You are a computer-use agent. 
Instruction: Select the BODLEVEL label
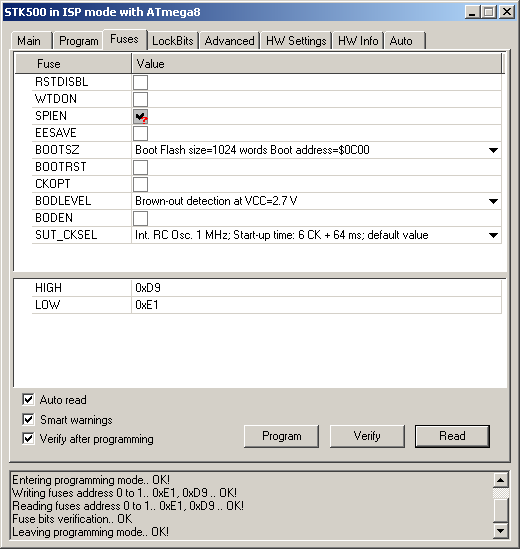pyautogui.click(x=63, y=201)
